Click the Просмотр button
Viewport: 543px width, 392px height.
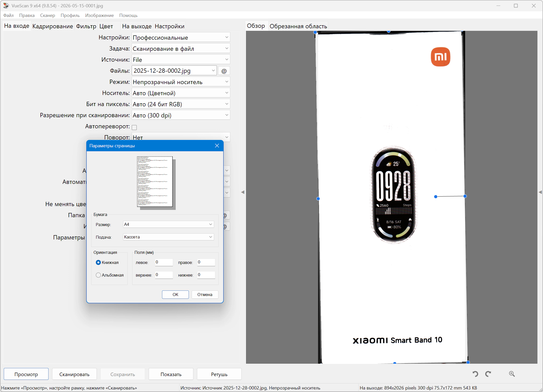point(26,374)
